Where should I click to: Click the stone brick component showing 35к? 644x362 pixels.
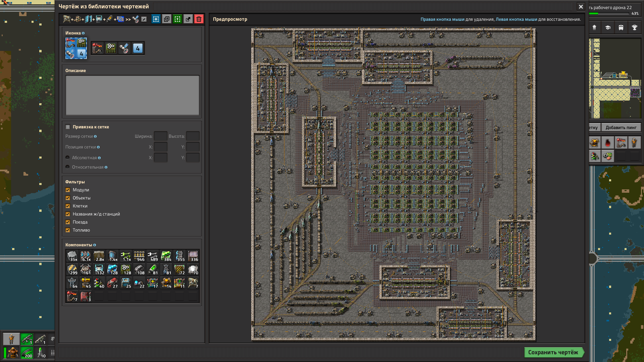tap(72, 256)
